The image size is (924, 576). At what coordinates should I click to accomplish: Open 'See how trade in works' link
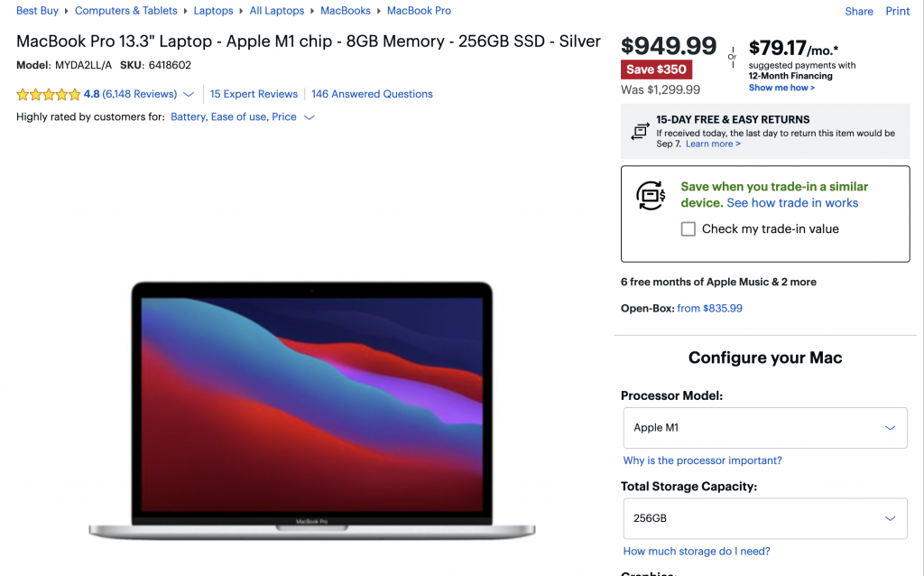(x=792, y=203)
